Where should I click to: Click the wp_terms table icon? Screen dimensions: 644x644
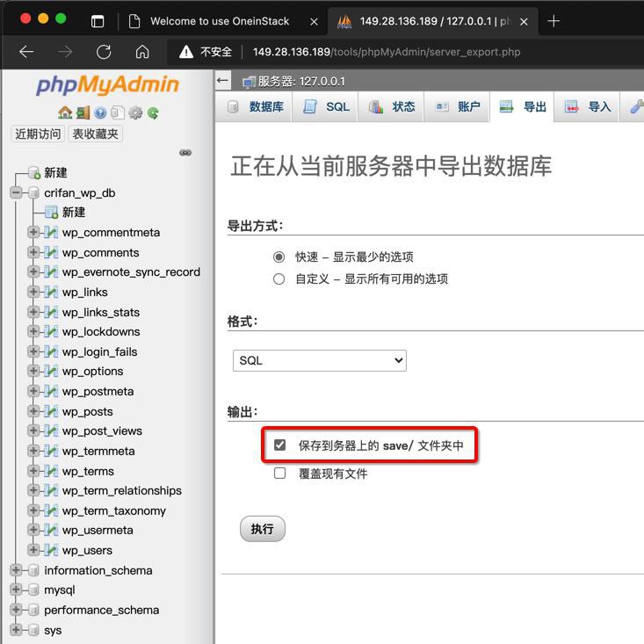click(51, 471)
